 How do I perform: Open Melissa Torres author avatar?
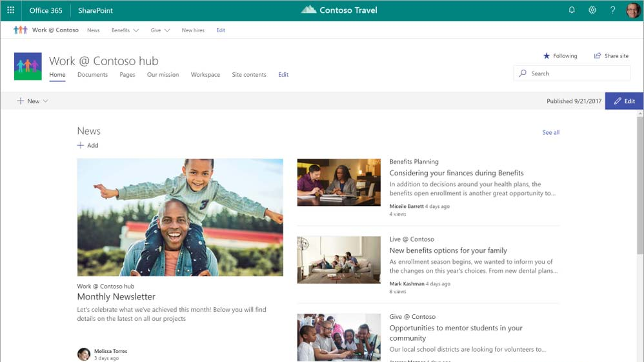[x=84, y=354]
